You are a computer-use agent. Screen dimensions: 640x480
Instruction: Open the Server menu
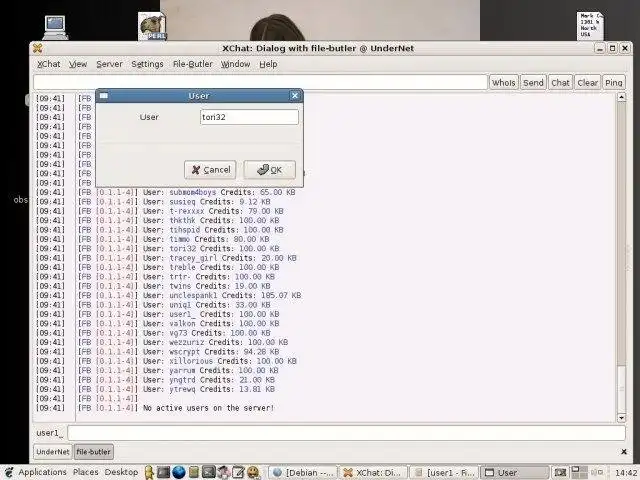point(109,64)
